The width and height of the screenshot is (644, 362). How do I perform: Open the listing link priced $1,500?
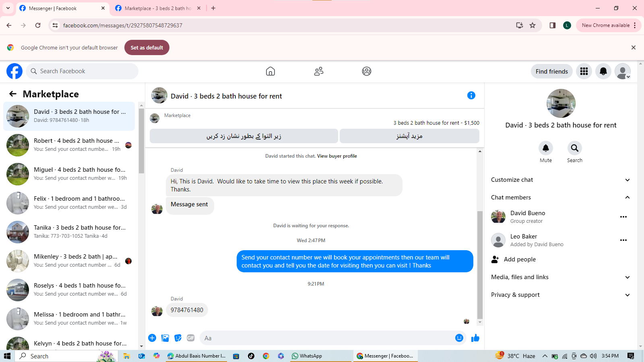click(436, 123)
